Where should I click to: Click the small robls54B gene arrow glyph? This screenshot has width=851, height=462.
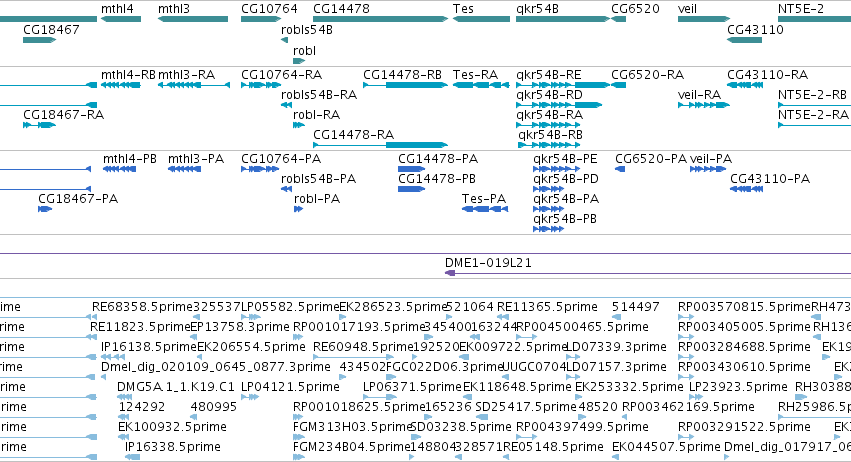click(x=284, y=40)
